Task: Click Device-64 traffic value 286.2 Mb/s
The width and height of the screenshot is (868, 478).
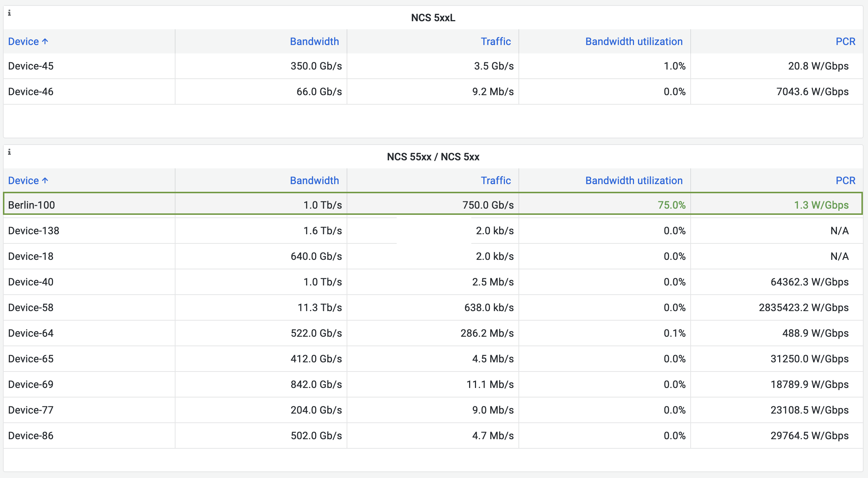Action: point(487,333)
